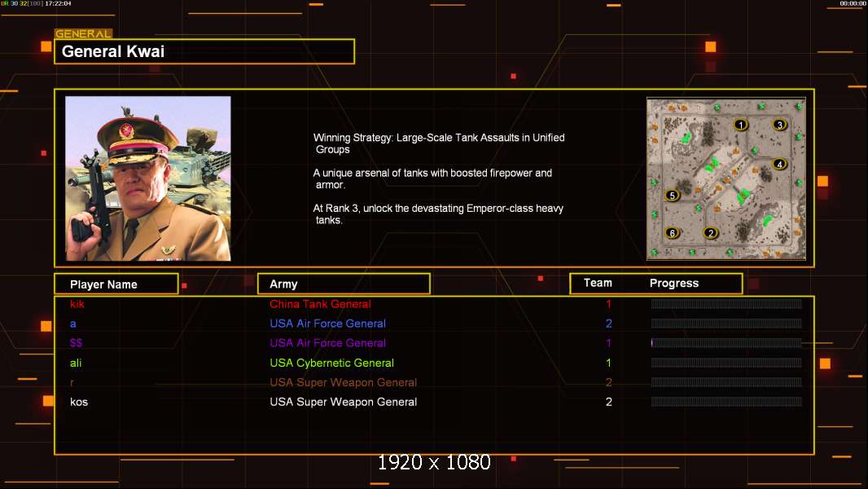Click the Player Name column header
The height and width of the screenshot is (489, 868).
tap(116, 284)
